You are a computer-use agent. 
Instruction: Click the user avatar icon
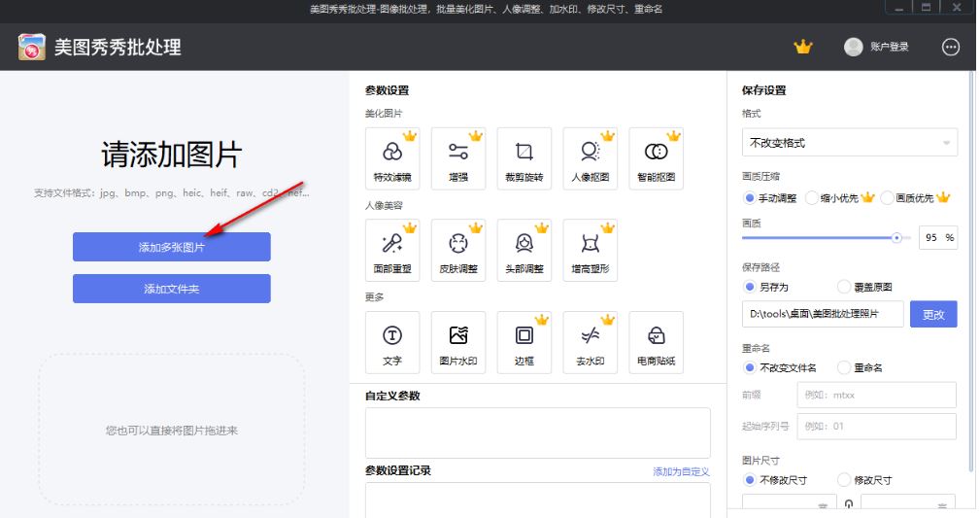tap(853, 47)
